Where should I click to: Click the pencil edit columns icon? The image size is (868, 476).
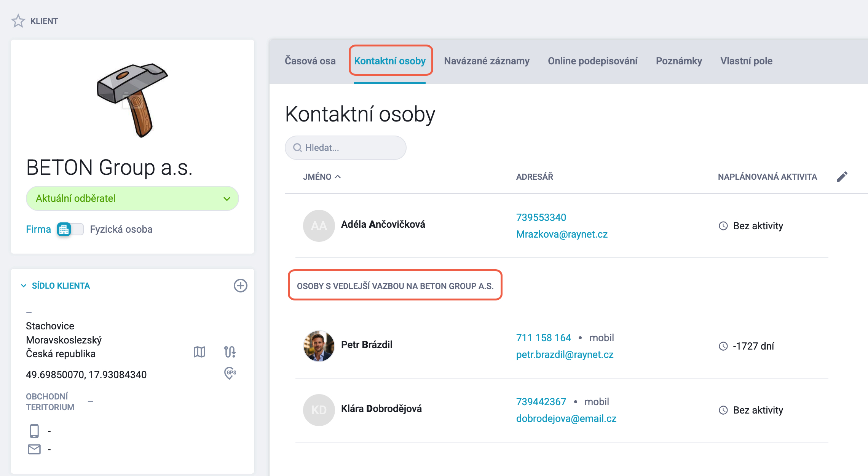click(842, 177)
